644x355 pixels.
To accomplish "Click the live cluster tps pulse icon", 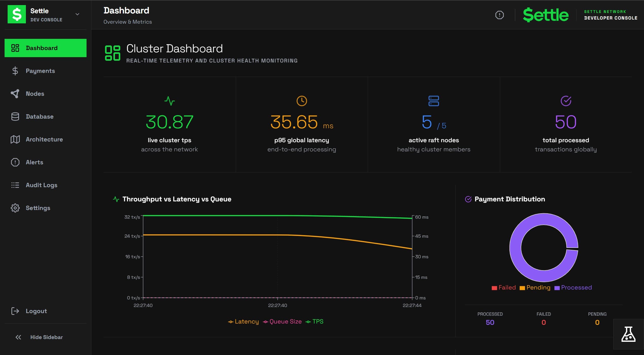I will pyautogui.click(x=170, y=101).
